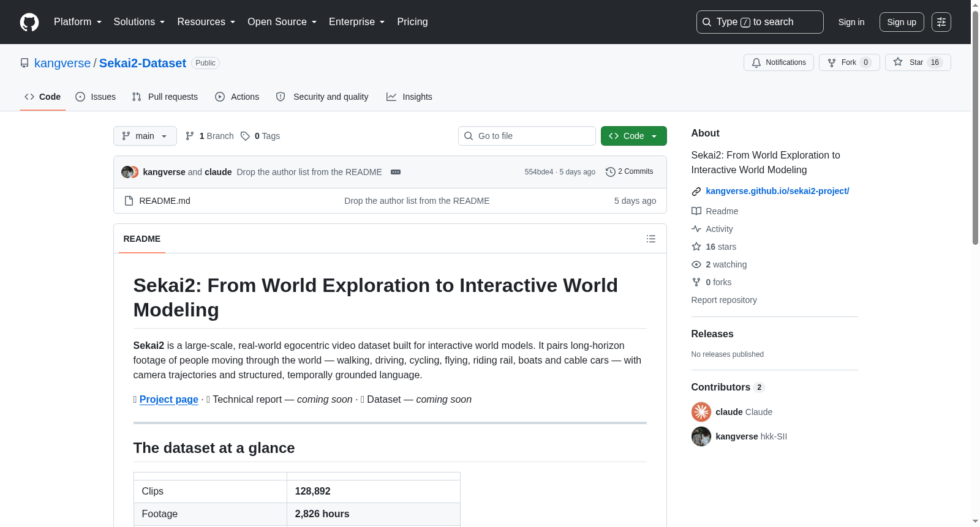Open README.md row commit message link
Viewport: 980px width, 527px height.
417,201
